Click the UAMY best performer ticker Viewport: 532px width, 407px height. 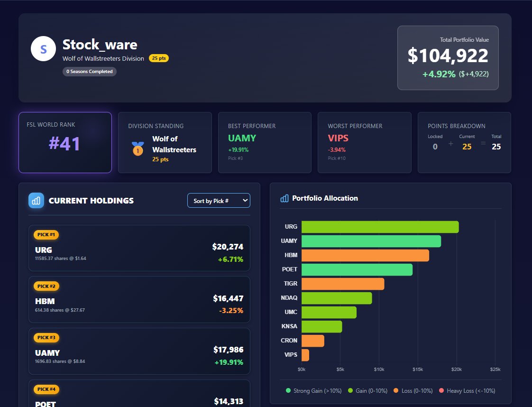[x=242, y=138]
